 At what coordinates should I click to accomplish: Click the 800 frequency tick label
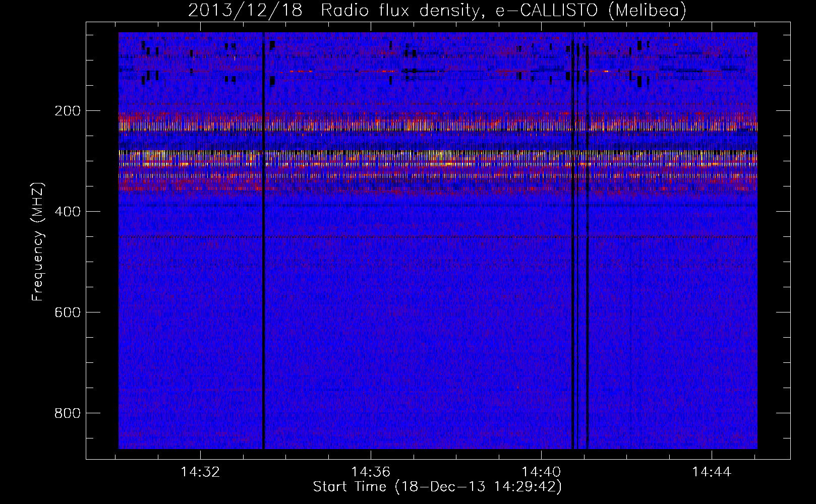point(67,413)
